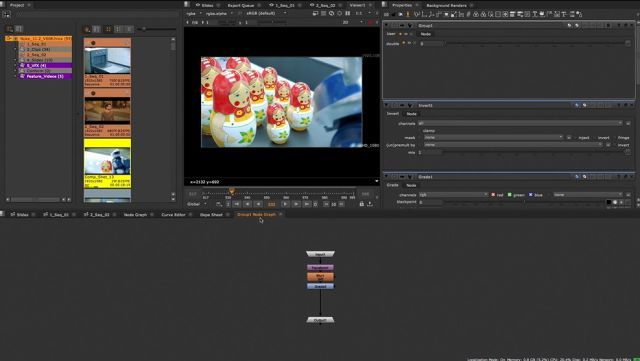Switch to the Curve Editor tab
The height and width of the screenshot is (361, 640).
[173, 214]
